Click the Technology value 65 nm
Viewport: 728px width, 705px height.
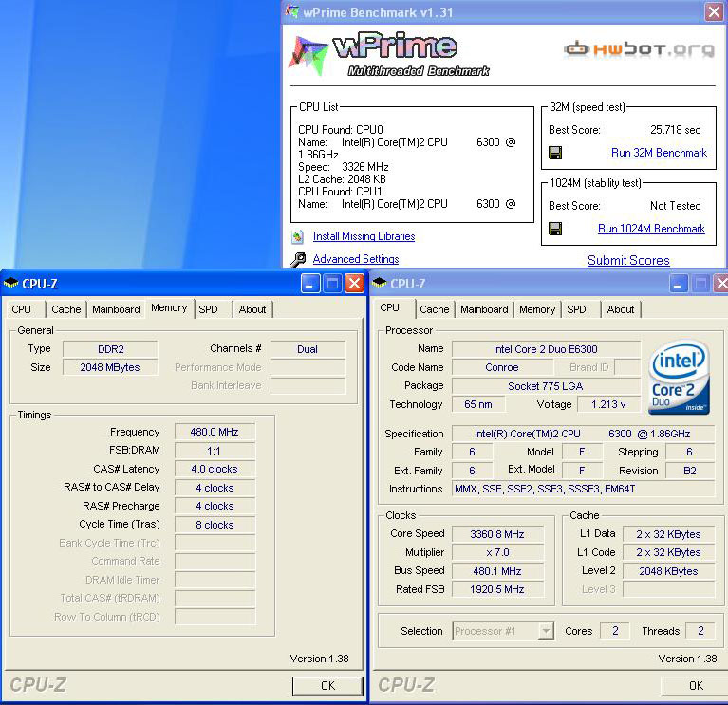(478, 404)
